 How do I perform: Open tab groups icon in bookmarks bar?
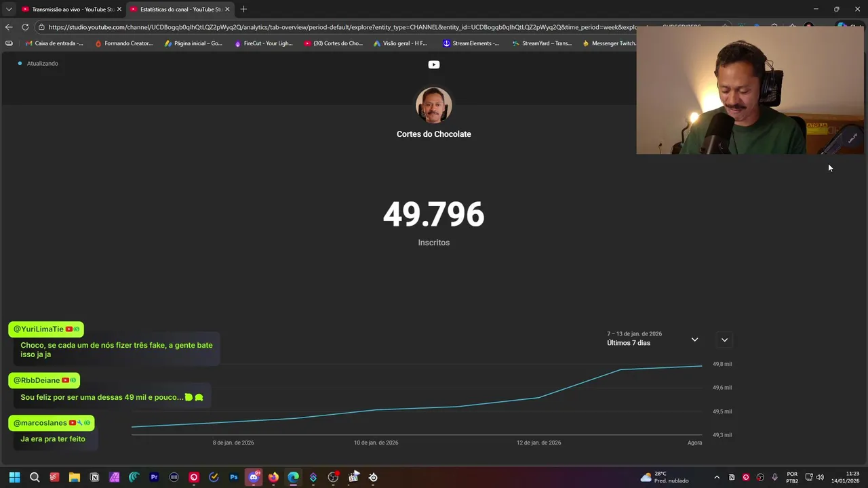9,43
